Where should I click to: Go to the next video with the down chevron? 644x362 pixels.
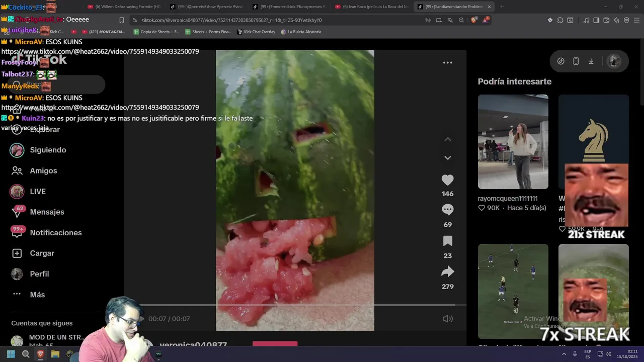click(447, 158)
